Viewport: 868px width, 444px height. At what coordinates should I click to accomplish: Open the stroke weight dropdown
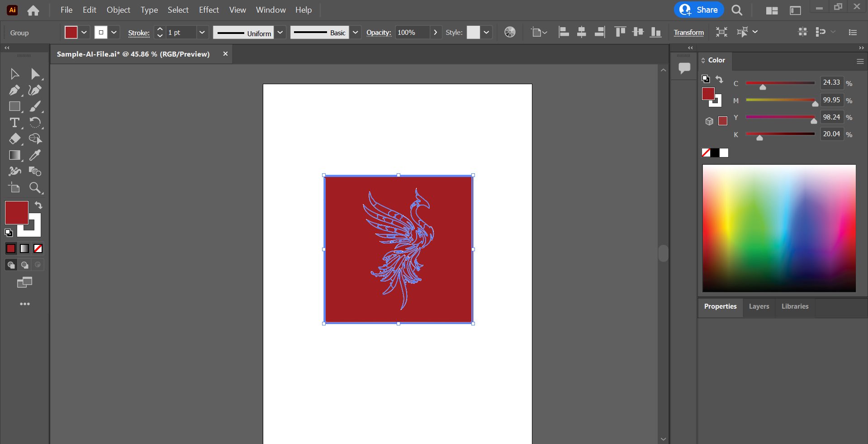tap(202, 32)
